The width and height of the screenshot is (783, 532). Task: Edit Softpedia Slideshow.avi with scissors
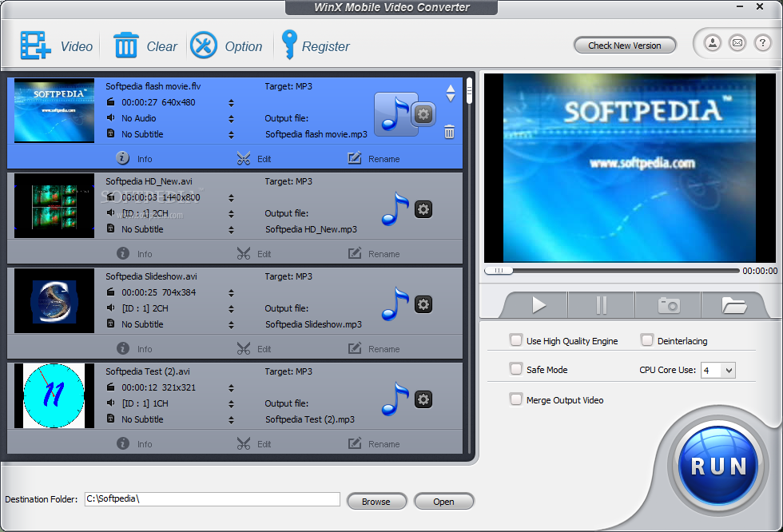(x=254, y=348)
